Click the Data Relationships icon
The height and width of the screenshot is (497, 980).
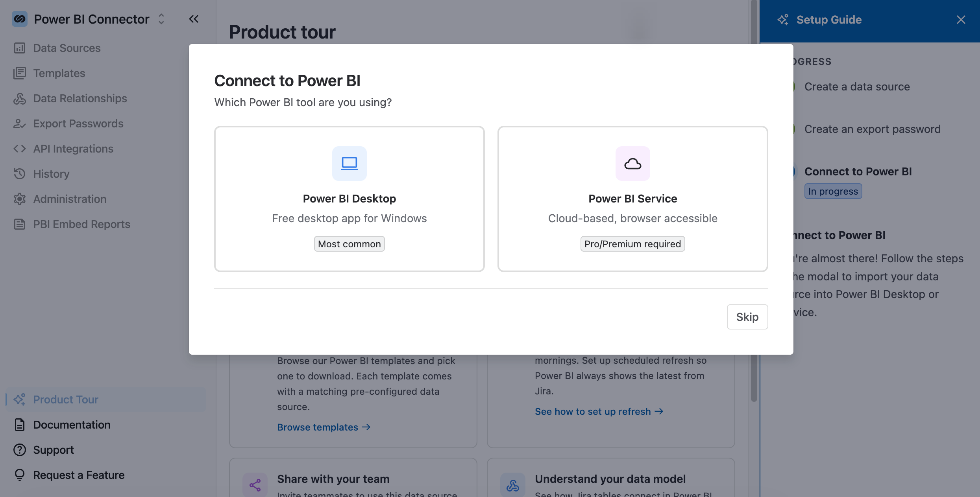tap(20, 98)
